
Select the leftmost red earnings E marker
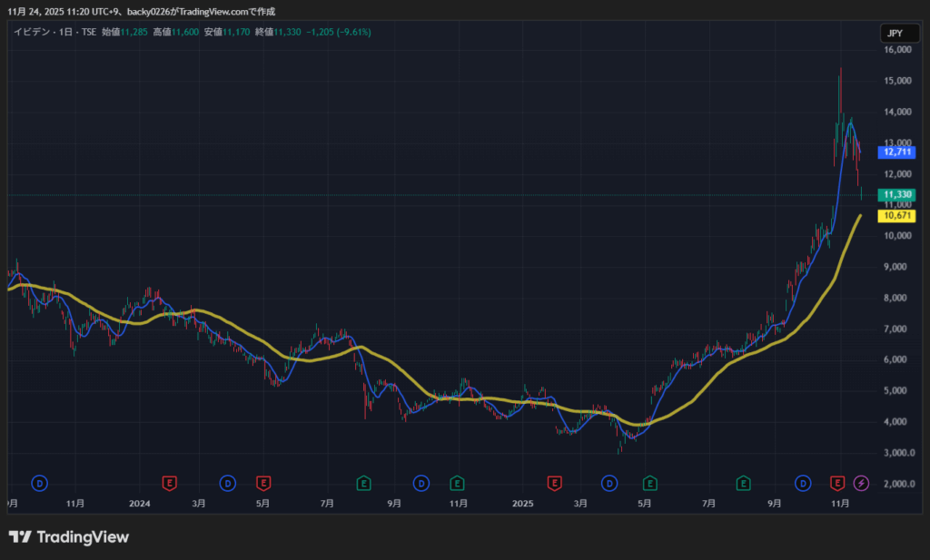(x=169, y=482)
